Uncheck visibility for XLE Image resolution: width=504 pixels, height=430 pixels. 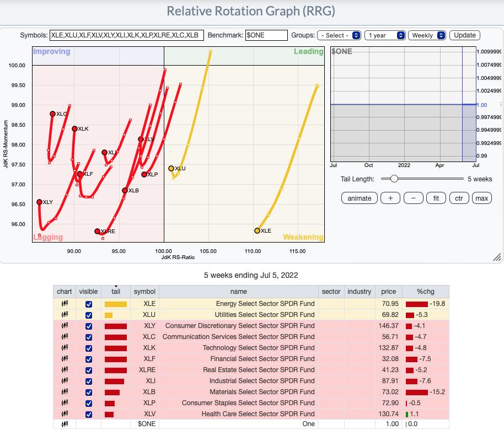[89, 304]
